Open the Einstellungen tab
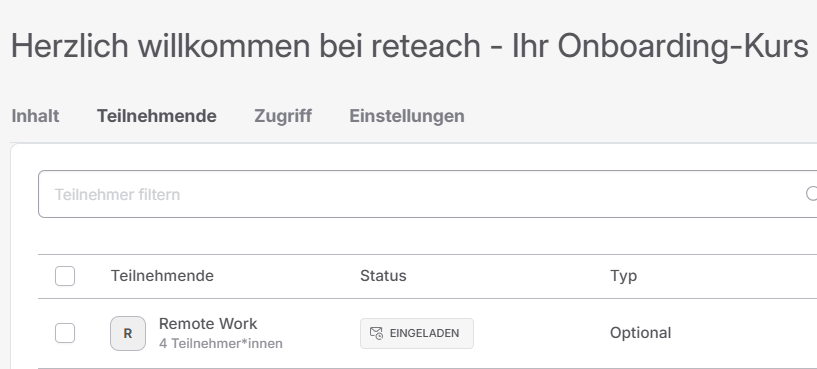The image size is (817, 369). pos(407,116)
